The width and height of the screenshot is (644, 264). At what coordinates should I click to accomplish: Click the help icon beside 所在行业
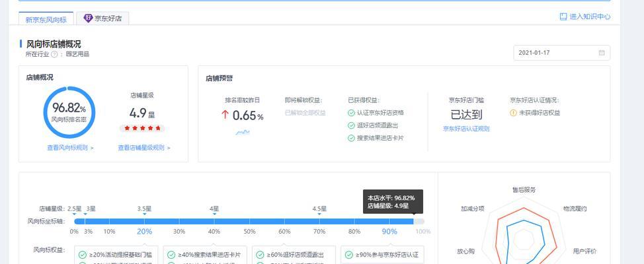[x=54, y=54]
